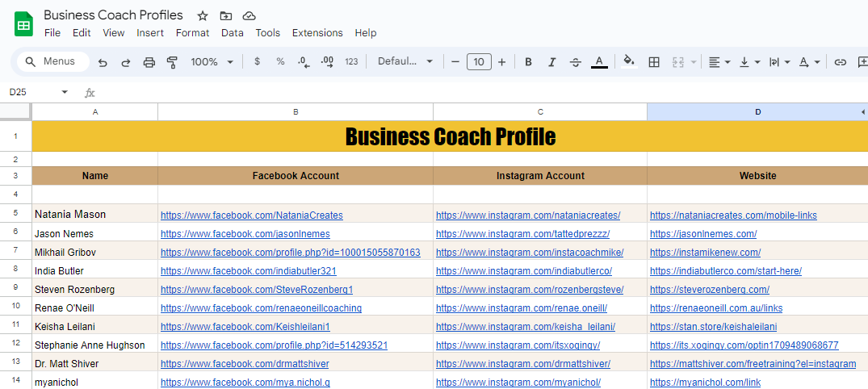Select the 'Instagram Account' header cell
The width and height of the screenshot is (868, 389).
tap(540, 176)
